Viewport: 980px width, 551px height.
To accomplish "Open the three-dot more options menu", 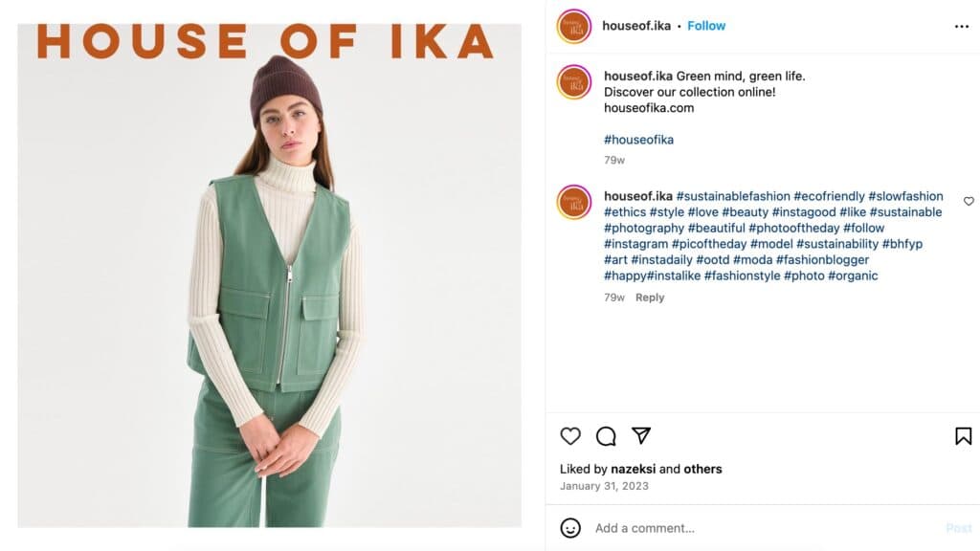I will (x=962, y=26).
